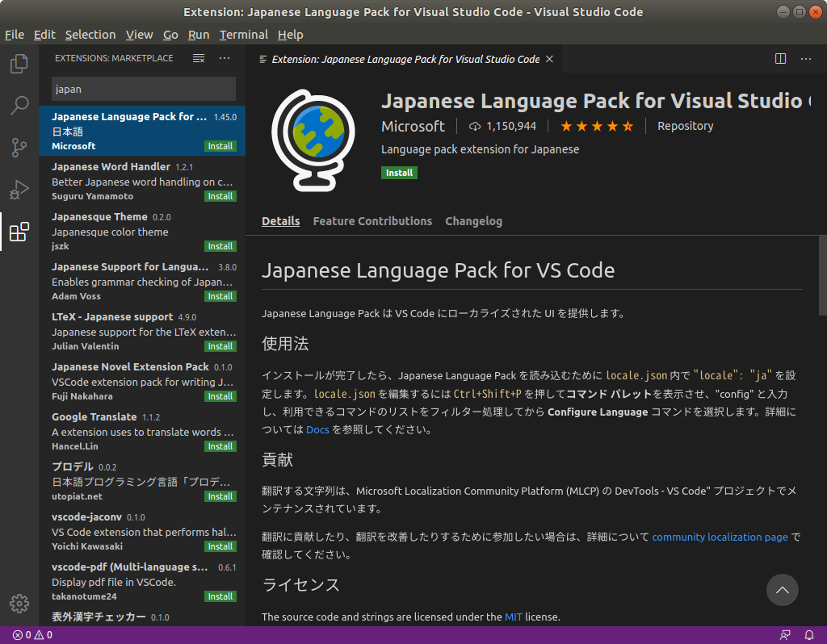
Task: Select the Extension: Japanese Language Pack editor tab
Action: pyautogui.click(x=404, y=59)
